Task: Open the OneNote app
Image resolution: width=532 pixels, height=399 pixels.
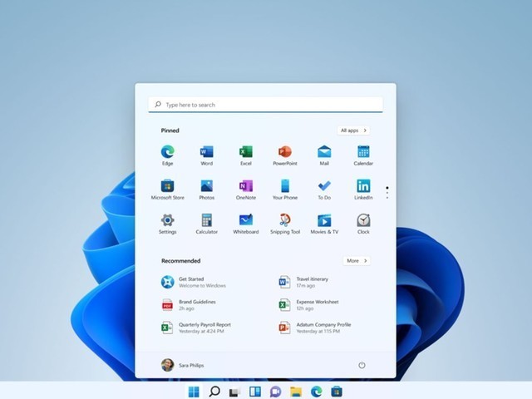Action: [246, 190]
